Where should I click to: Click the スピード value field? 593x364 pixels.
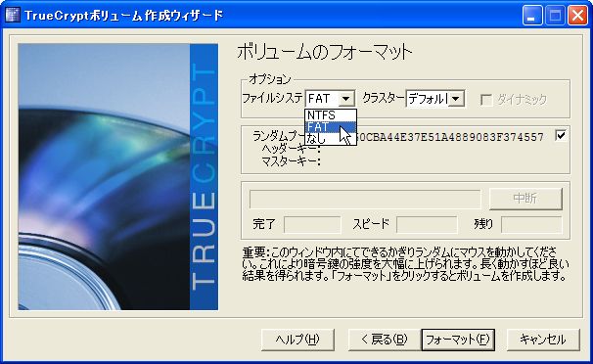click(427, 224)
